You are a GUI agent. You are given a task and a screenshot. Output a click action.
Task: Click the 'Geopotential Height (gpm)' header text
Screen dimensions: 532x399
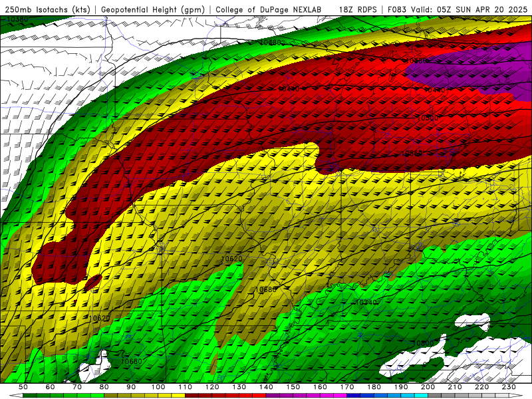153,10
